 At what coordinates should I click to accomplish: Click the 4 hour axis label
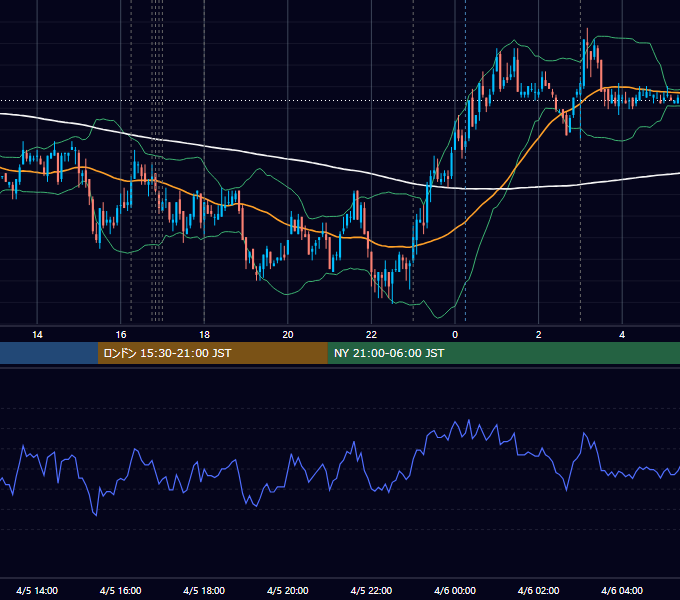coord(622,335)
